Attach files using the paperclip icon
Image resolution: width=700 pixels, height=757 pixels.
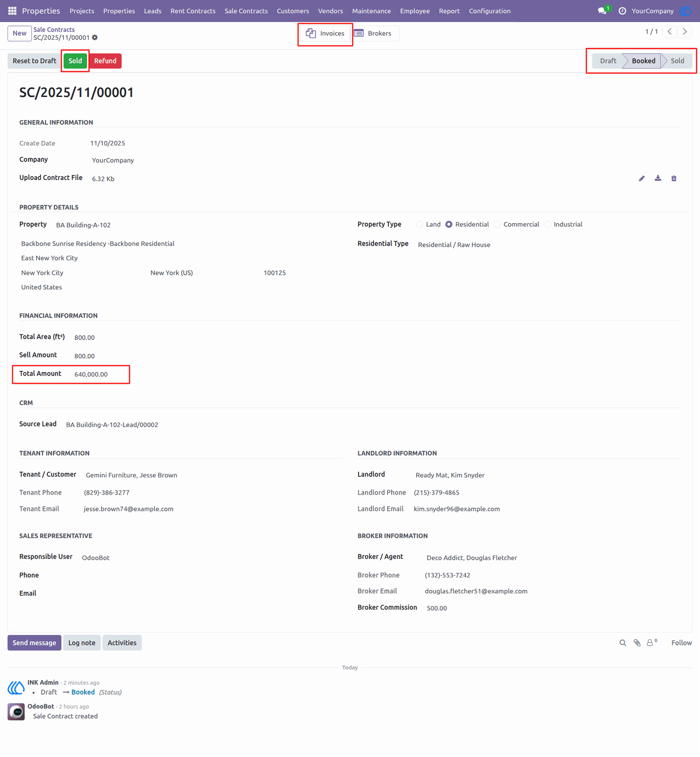[x=637, y=643]
